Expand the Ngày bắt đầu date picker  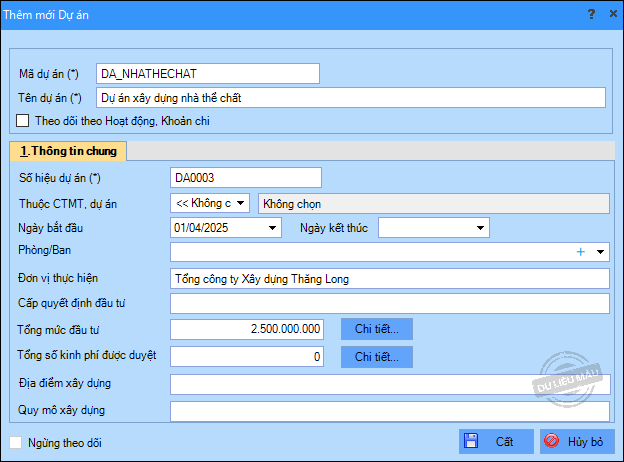tap(273, 228)
